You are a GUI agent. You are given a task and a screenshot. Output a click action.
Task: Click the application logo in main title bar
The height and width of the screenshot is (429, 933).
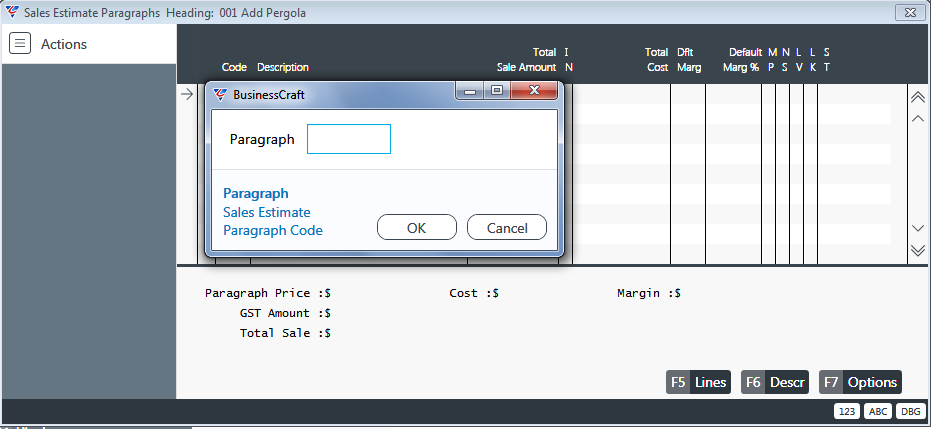tap(12, 12)
